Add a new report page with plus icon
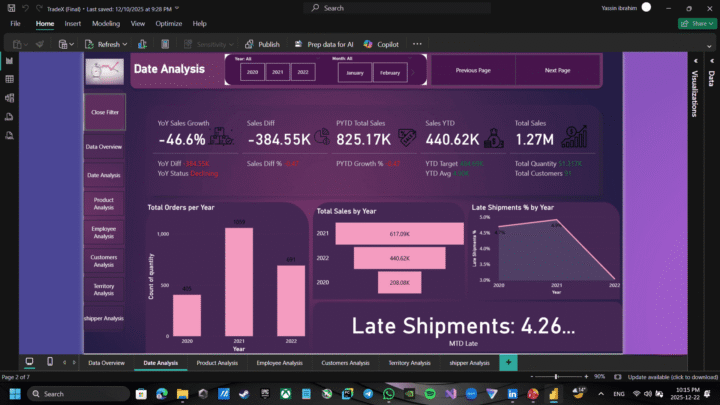 [x=508, y=362]
